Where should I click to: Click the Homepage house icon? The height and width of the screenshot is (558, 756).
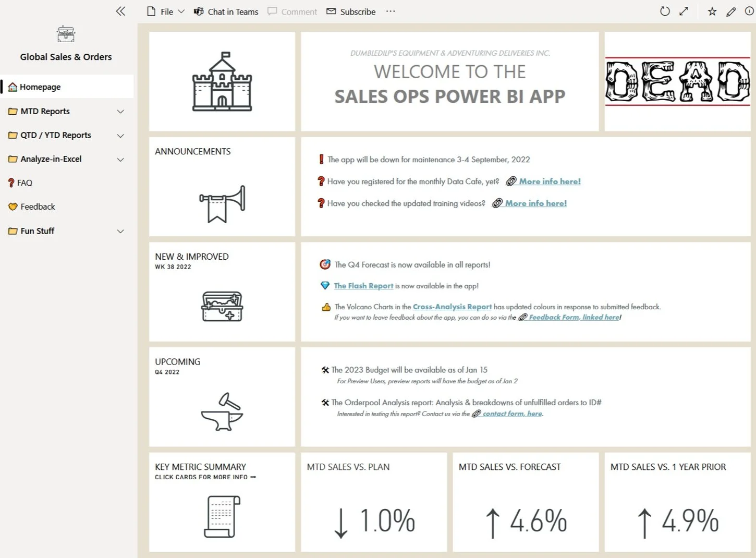(13, 87)
